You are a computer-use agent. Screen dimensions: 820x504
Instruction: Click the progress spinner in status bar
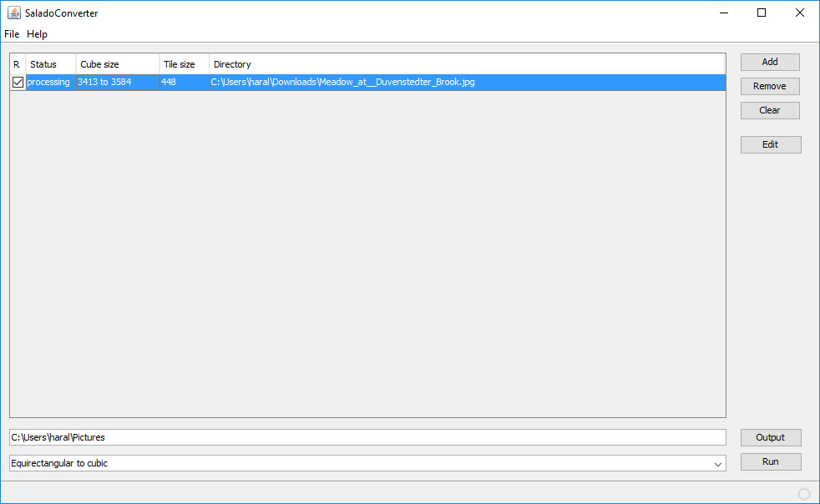[804, 494]
